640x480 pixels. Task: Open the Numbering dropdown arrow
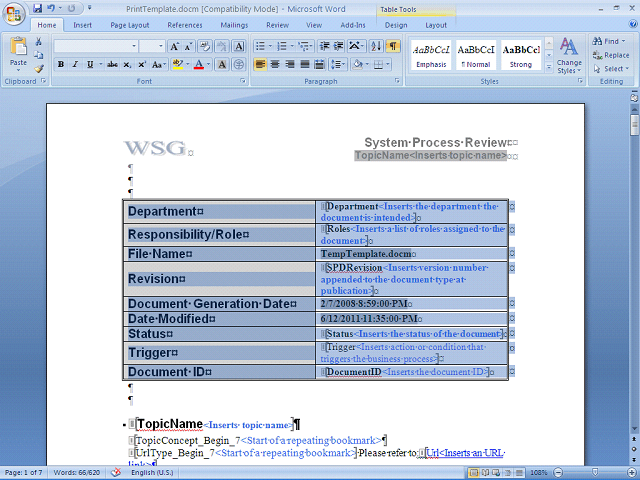pos(292,46)
